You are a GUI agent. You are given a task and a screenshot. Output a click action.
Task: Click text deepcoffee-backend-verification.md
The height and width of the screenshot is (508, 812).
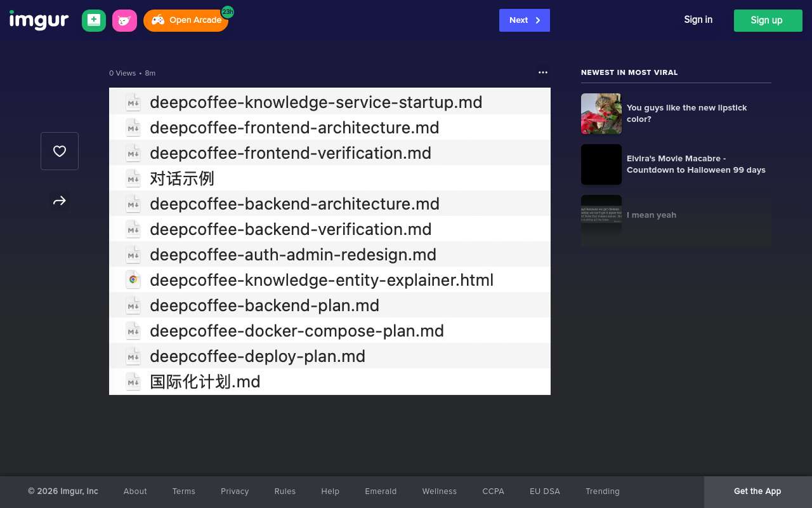(291, 229)
